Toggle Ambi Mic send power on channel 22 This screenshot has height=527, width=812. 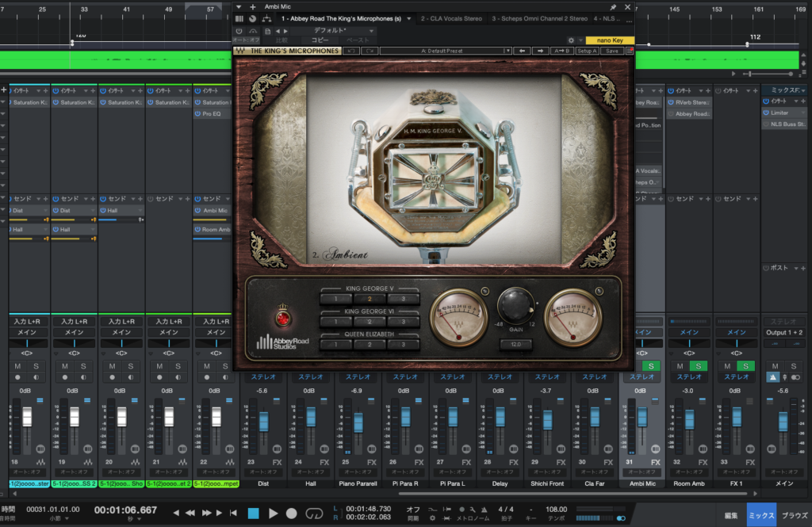(x=197, y=211)
